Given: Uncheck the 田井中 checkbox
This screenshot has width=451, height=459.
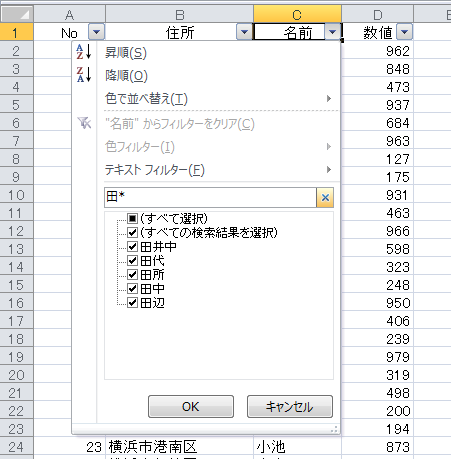Looking at the screenshot, I should [x=132, y=247].
